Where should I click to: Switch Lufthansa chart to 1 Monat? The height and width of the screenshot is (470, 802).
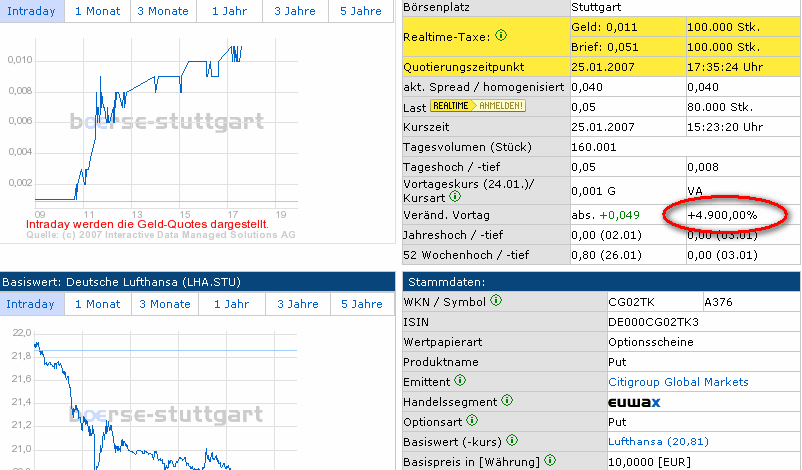pos(98,304)
